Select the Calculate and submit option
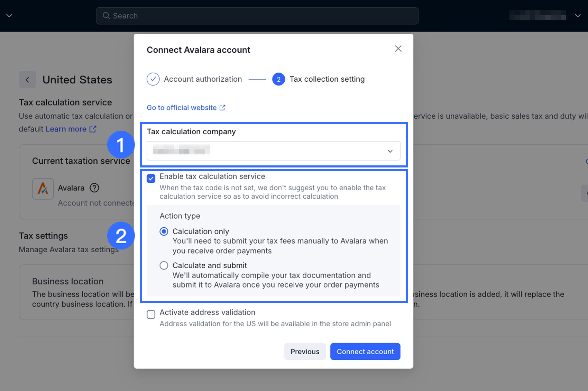Image resolution: width=588 pixels, height=391 pixels. coord(164,265)
